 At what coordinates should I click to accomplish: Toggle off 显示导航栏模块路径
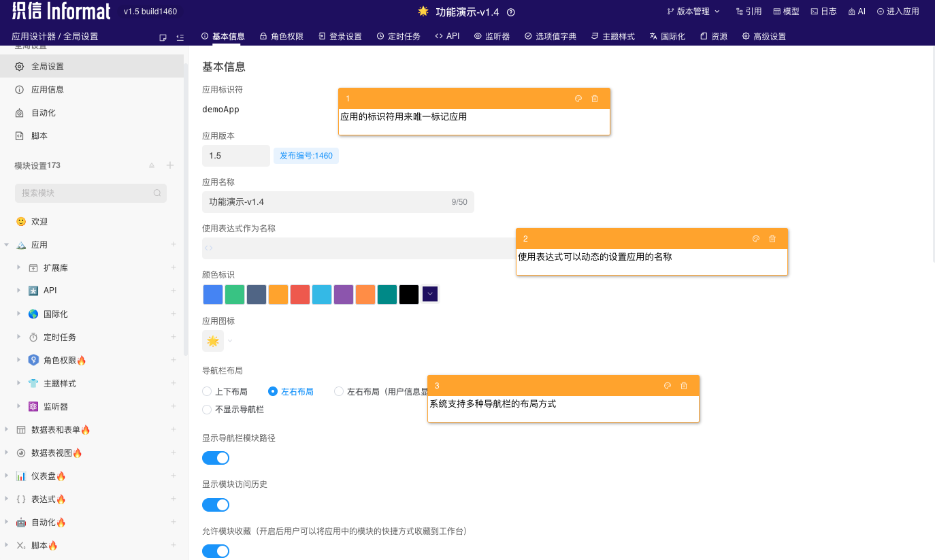tap(216, 457)
